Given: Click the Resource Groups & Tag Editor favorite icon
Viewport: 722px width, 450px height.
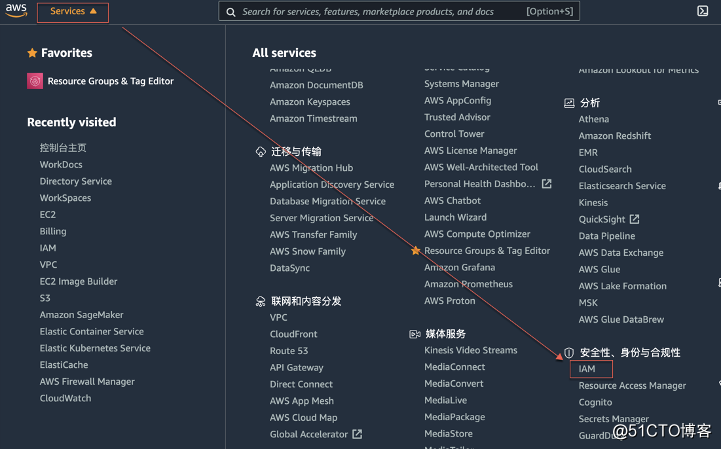Looking at the screenshot, I should coord(35,81).
